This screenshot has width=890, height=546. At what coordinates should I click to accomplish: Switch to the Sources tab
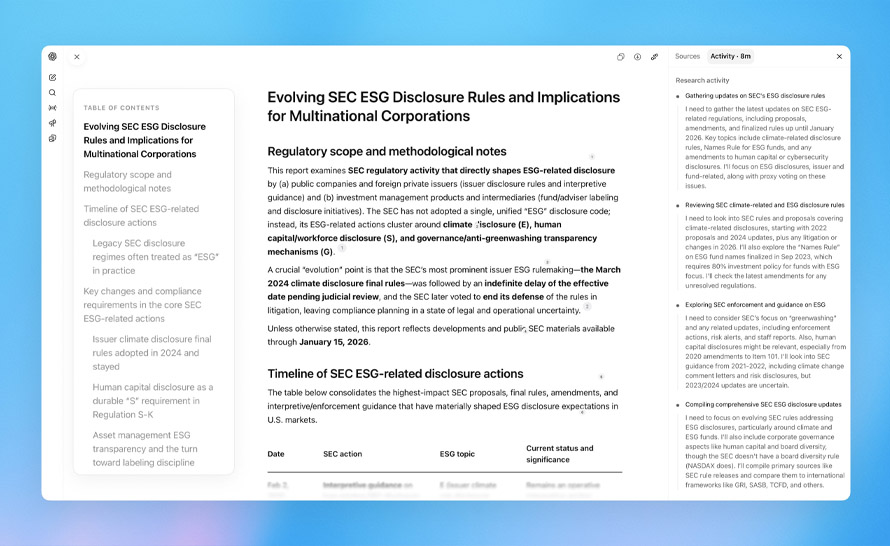click(x=687, y=57)
